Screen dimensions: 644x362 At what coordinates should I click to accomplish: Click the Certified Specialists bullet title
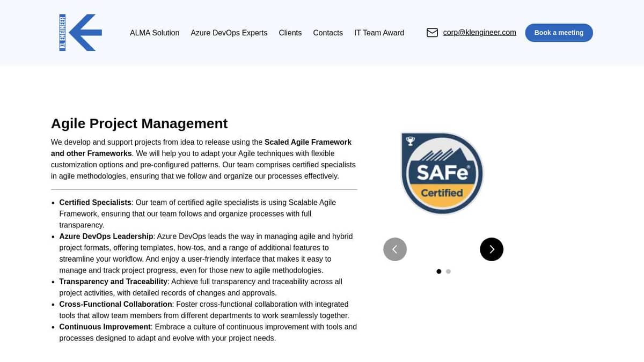pyautogui.click(x=95, y=202)
